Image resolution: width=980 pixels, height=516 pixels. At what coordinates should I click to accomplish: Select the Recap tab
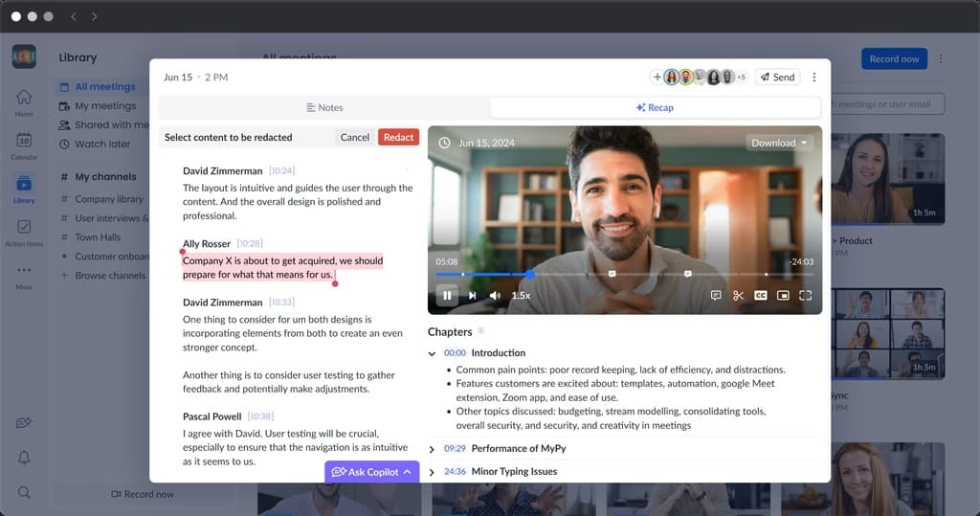655,107
